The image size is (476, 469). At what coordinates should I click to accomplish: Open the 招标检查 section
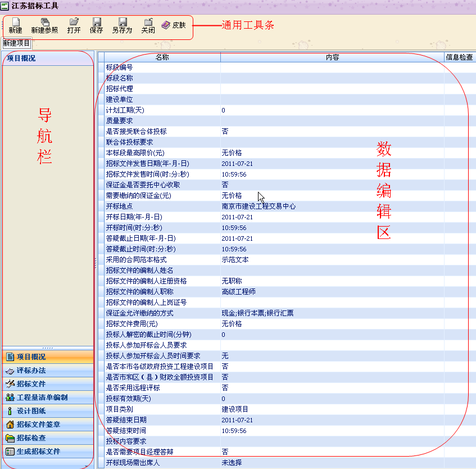48,438
